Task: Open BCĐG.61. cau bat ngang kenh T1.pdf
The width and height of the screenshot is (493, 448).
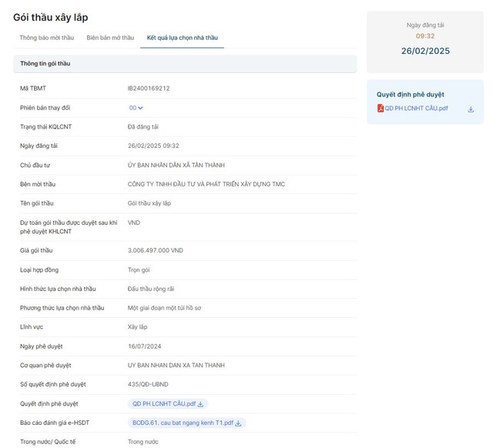Action: tap(183, 423)
